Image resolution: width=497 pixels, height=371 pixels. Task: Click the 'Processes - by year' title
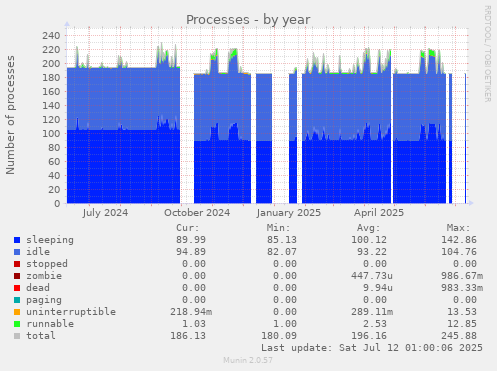[x=248, y=20]
